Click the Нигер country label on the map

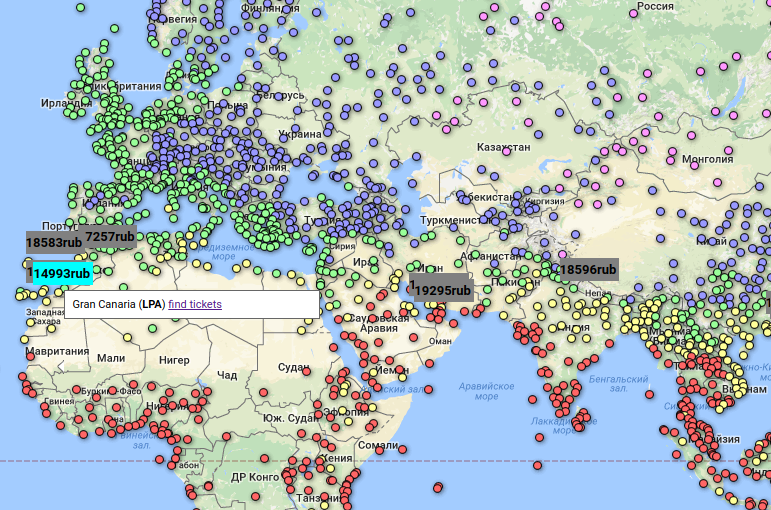(x=173, y=358)
